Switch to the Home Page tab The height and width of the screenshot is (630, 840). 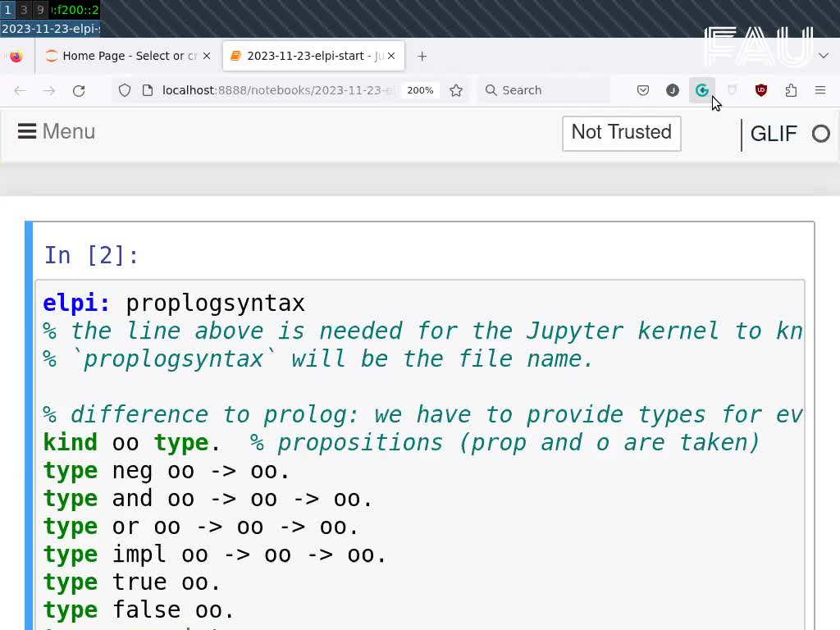tap(121, 56)
